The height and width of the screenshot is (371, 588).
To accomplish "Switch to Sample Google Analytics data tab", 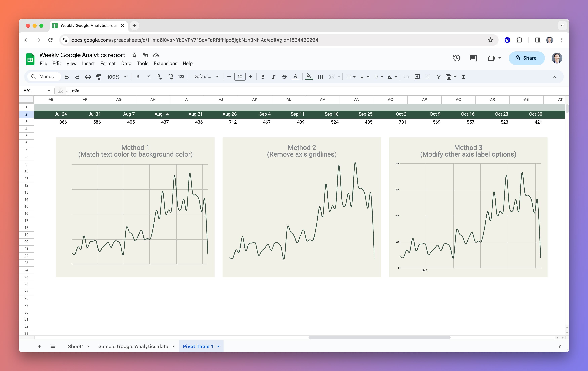I will [x=133, y=346].
